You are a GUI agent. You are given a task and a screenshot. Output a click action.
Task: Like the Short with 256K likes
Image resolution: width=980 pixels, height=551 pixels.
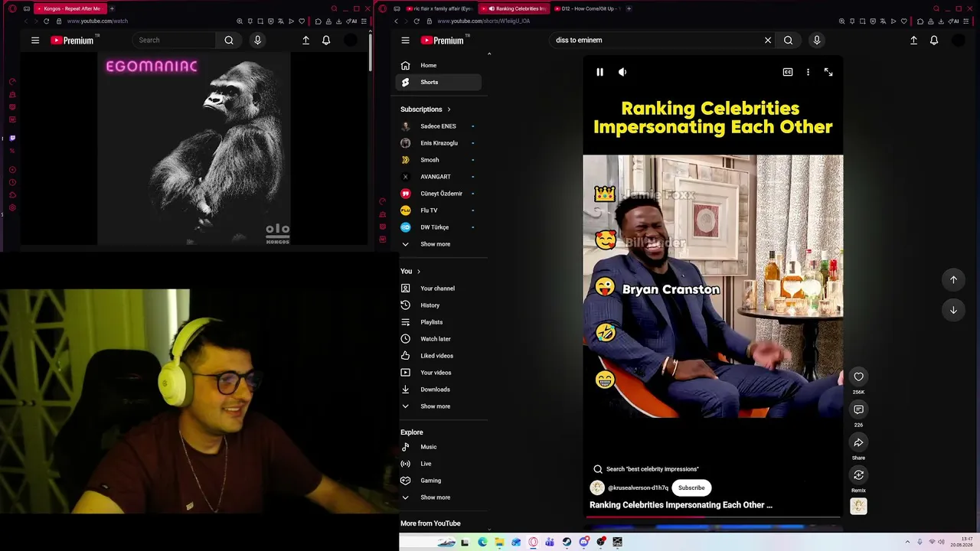[858, 377]
